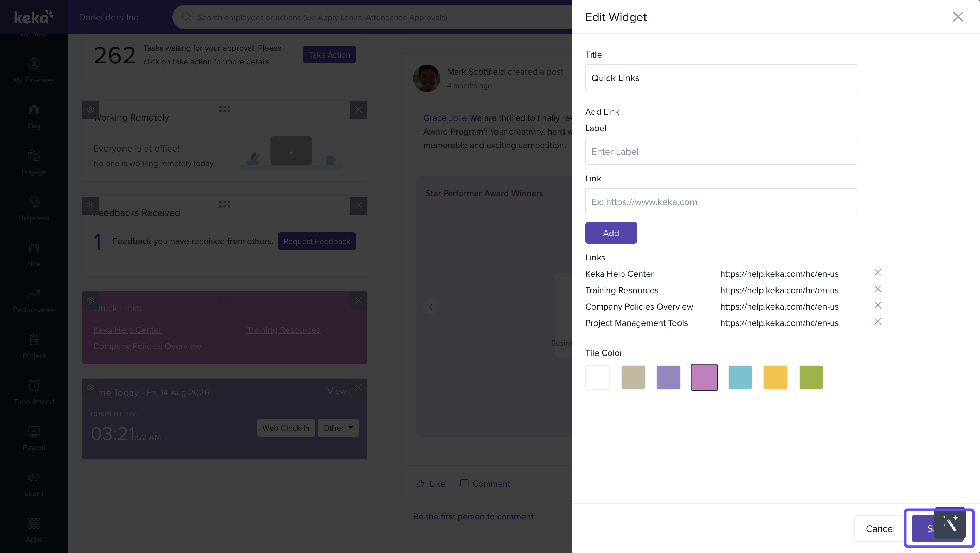Screen dimensions: 980x553
Task: Open settings gear on Time Today widget
Action: (91, 388)
